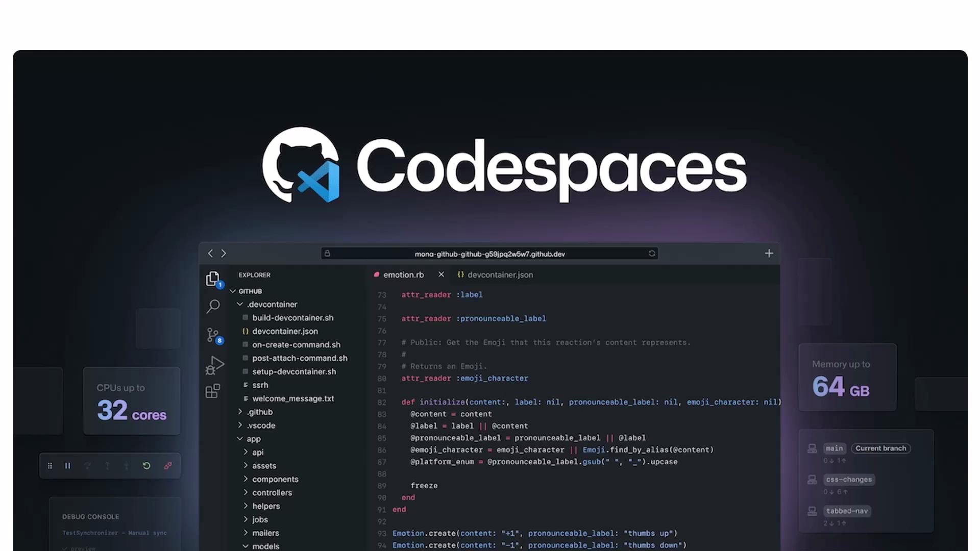980x551 pixels.
Task: Open post-attach-command.sh file
Action: tap(300, 358)
